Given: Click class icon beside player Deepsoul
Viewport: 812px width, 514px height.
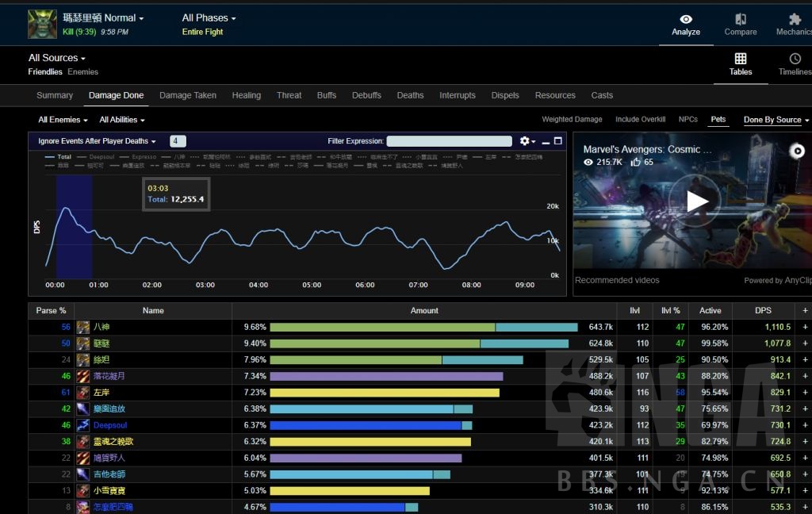Looking at the screenshot, I should [83, 425].
